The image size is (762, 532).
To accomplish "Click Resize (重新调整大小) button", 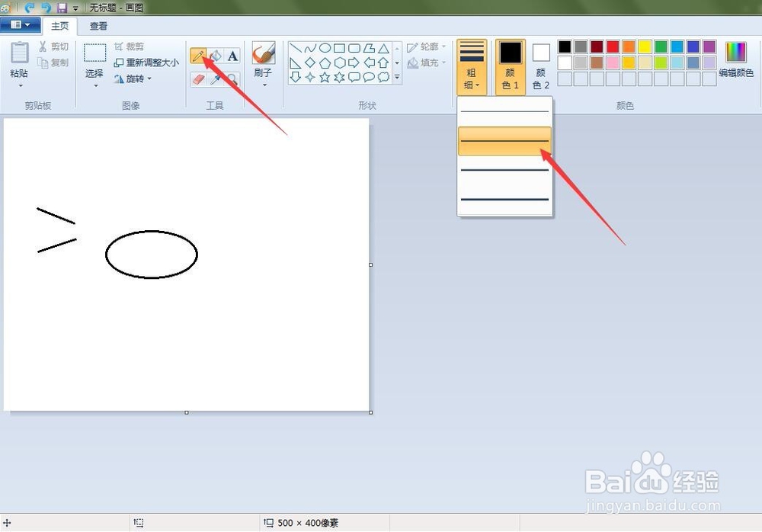I will click(x=146, y=62).
